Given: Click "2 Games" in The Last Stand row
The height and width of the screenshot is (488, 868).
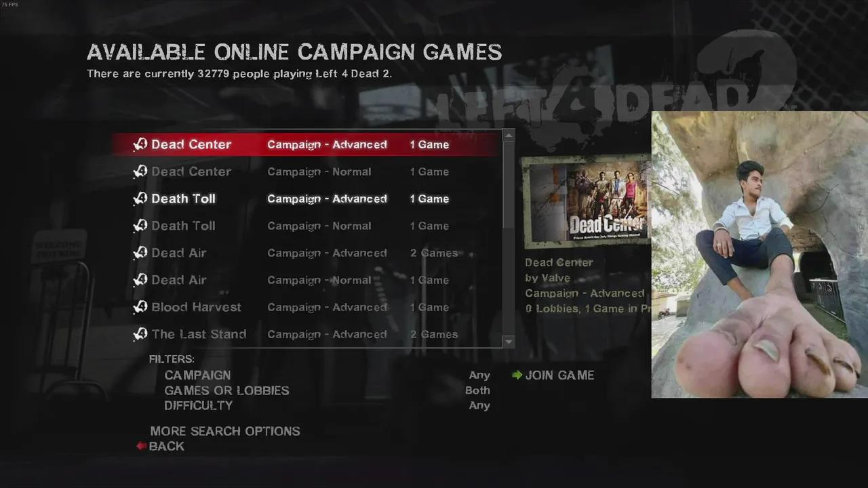Looking at the screenshot, I should pos(434,334).
